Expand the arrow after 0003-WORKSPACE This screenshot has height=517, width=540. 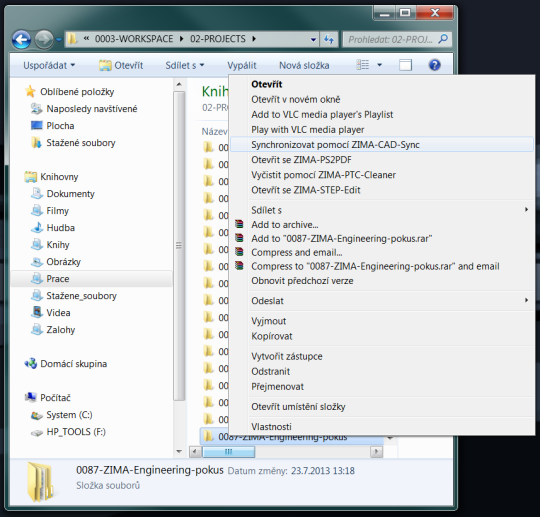(x=181, y=39)
